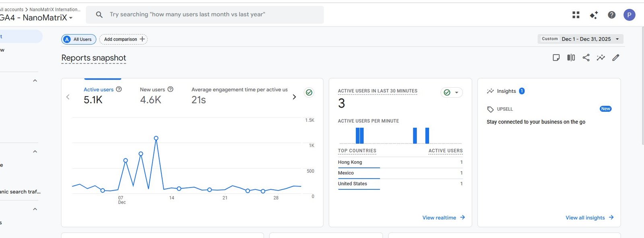Click the TOP COUNTRIES column header
This screenshot has width=644, height=238.
(x=357, y=151)
